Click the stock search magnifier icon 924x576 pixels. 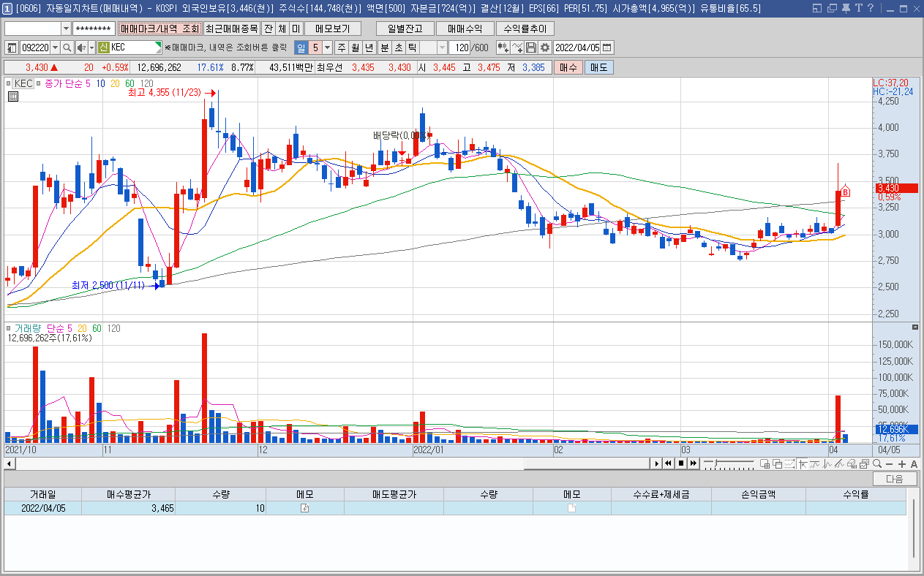67,48
